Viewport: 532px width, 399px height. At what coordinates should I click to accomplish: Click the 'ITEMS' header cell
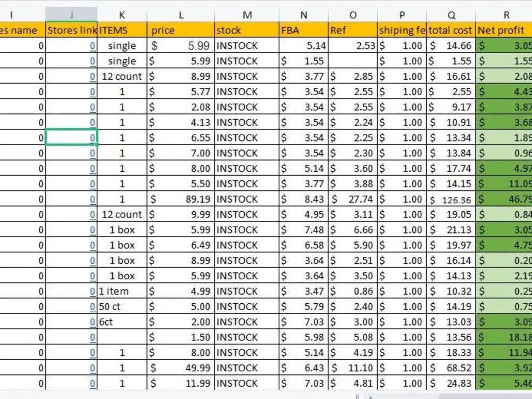tap(122, 30)
